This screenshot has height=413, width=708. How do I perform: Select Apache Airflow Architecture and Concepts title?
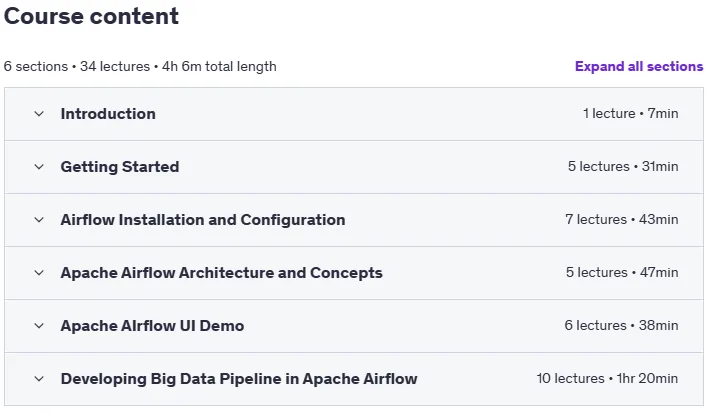[221, 273]
